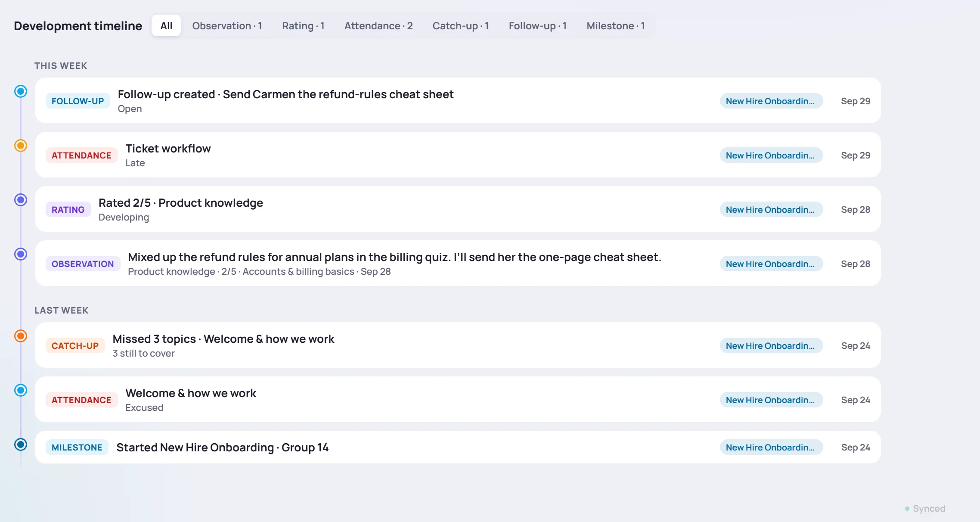The width and height of the screenshot is (980, 522).
Task: Click ATTENDANCE badge on the Excused row
Action: pyautogui.click(x=81, y=400)
